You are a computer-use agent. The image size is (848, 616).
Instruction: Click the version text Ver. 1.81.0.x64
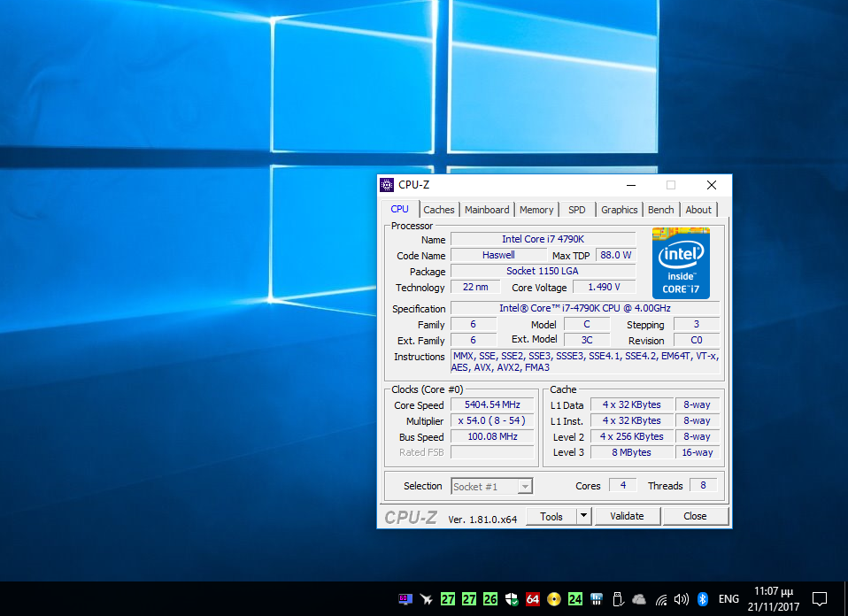click(482, 520)
